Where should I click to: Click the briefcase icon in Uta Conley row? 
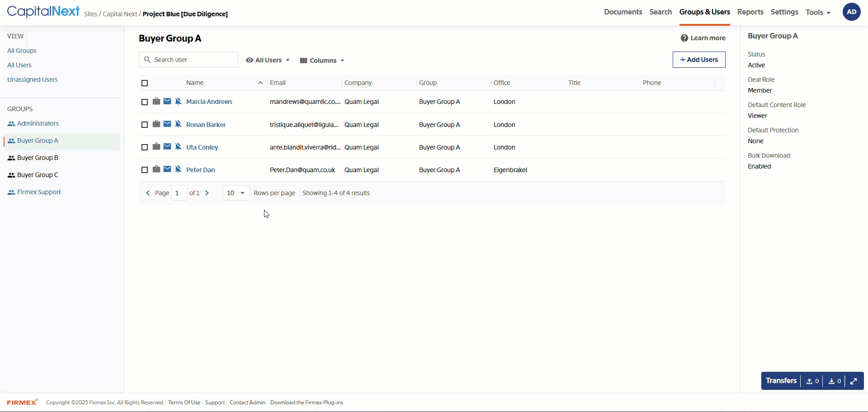(x=156, y=146)
